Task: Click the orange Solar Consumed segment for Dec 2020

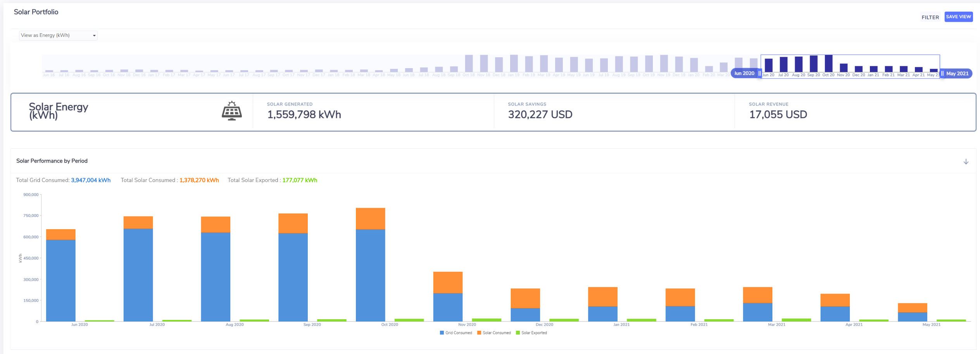Action: [x=525, y=298]
